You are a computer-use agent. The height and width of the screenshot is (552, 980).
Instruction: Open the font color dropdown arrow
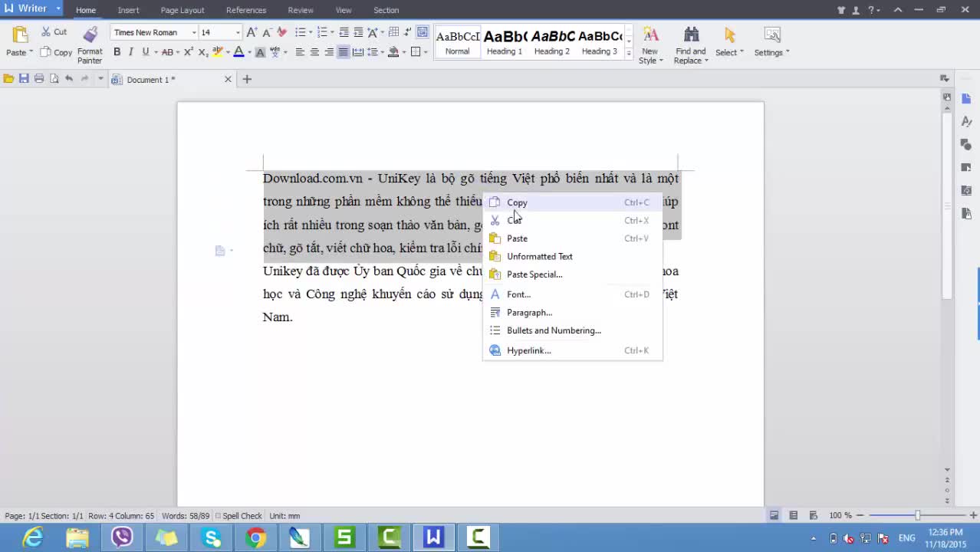pyautogui.click(x=249, y=52)
